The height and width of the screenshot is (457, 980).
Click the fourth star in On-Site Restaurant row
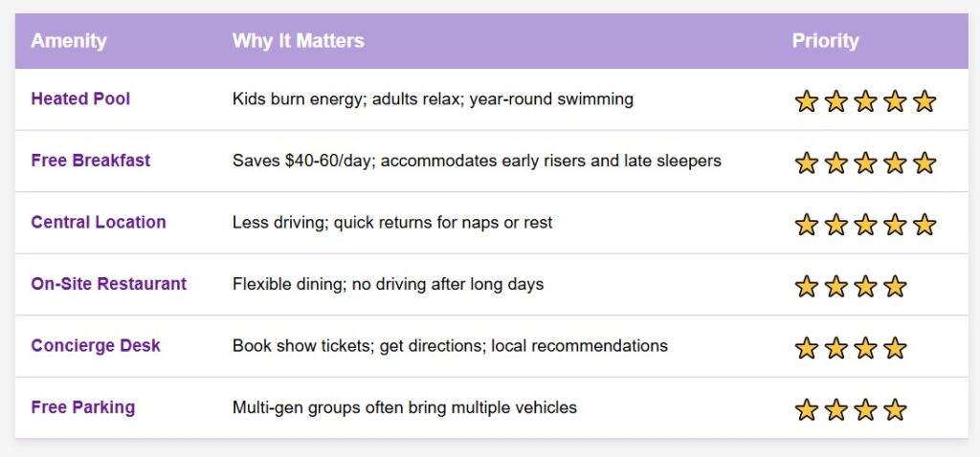tap(895, 286)
